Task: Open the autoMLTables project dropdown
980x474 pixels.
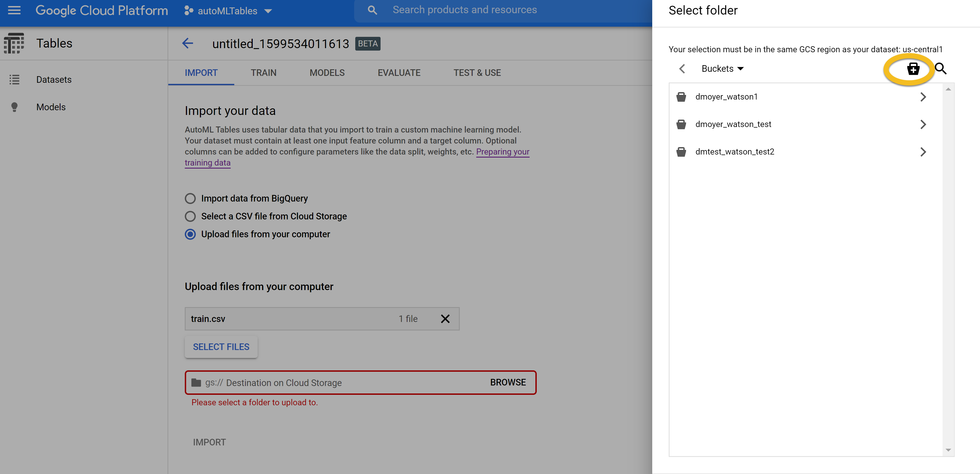Action: coord(268,11)
